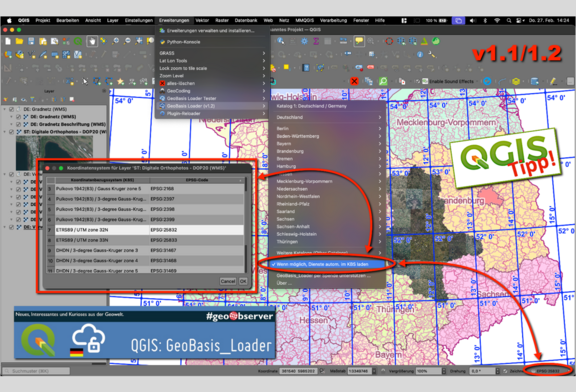
Task: Click the Suchmuster locator search field
Action: click(36, 371)
